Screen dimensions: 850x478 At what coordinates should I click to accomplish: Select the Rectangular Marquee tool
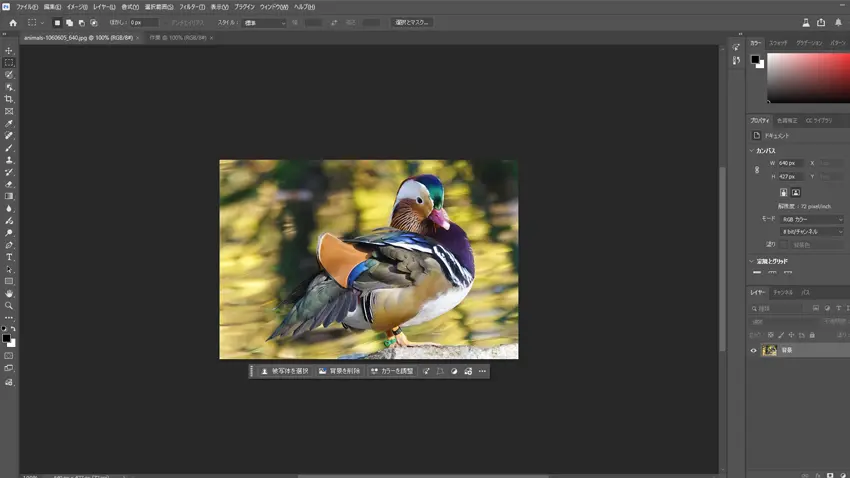pyautogui.click(x=10, y=62)
